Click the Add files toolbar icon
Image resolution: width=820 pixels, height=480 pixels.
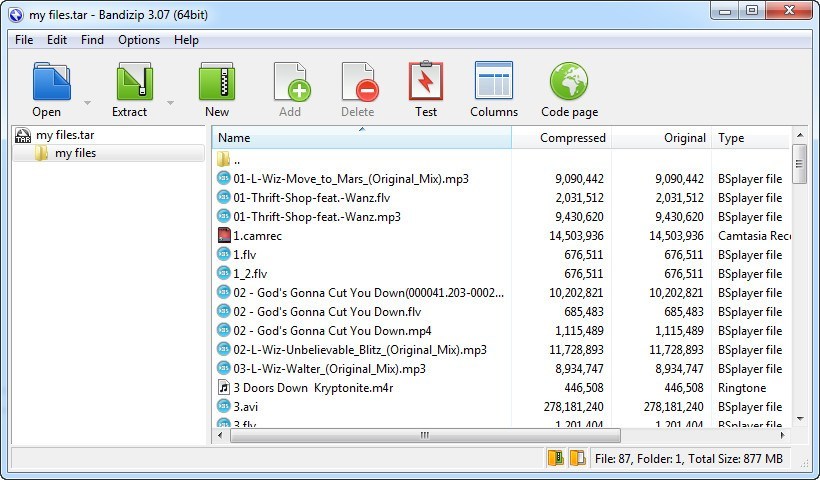click(x=292, y=82)
